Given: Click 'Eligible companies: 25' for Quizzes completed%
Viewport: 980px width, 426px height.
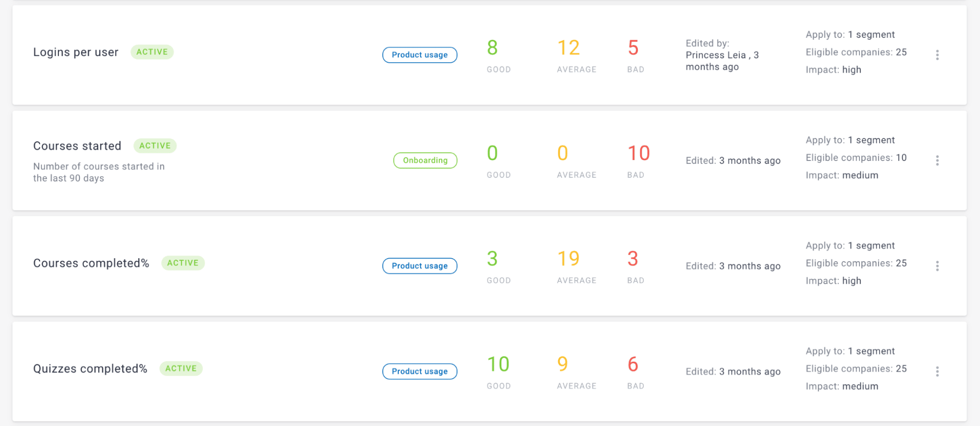Looking at the screenshot, I should (x=856, y=369).
